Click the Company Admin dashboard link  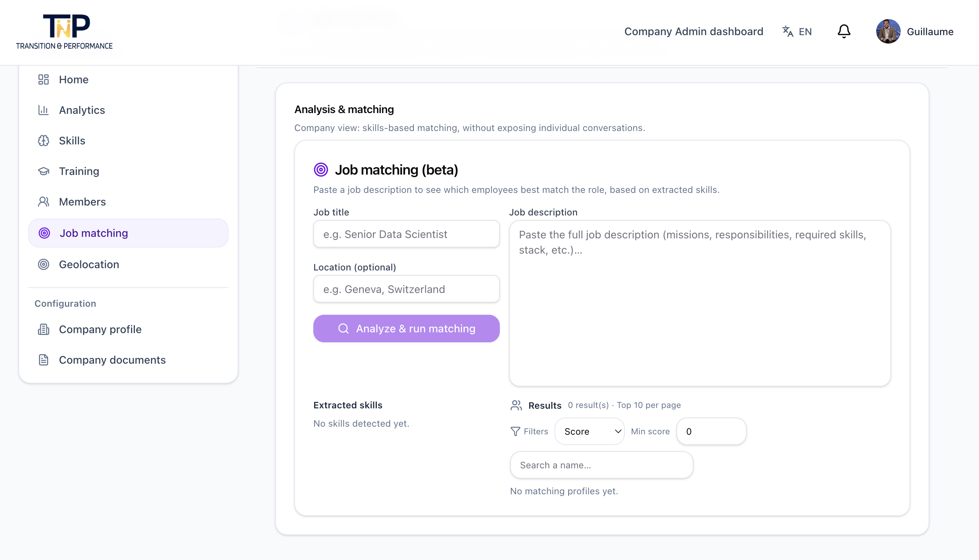(693, 32)
